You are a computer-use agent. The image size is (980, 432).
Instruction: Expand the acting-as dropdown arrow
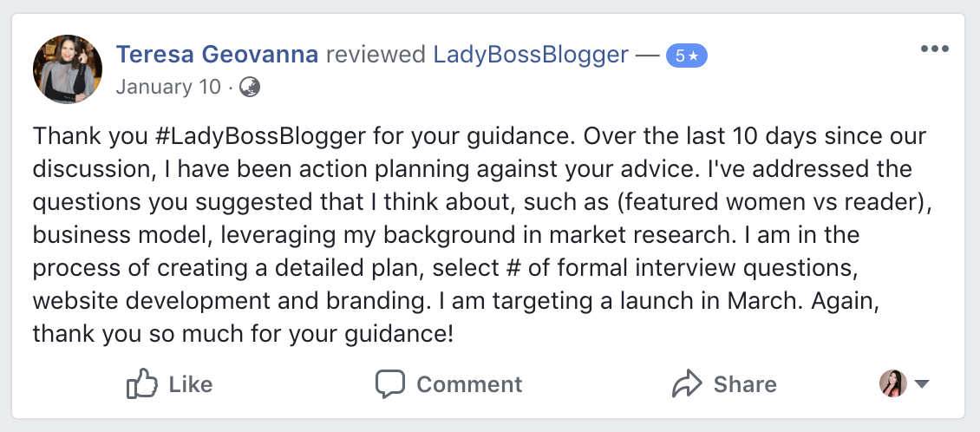tap(922, 384)
